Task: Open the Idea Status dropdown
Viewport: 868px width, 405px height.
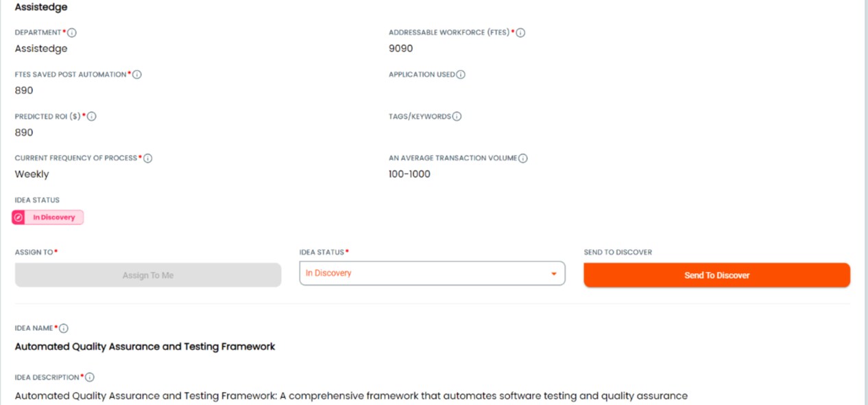Action: [x=432, y=273]
